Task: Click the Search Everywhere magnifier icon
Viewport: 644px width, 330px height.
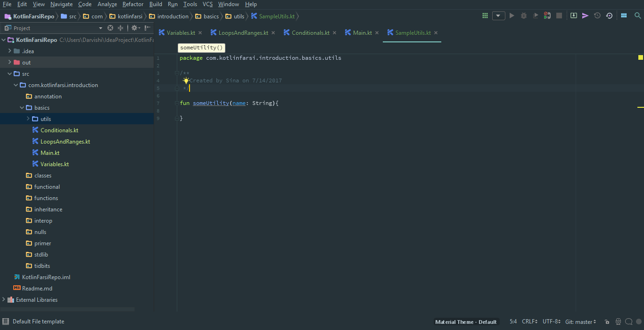Action: (637, 16)
